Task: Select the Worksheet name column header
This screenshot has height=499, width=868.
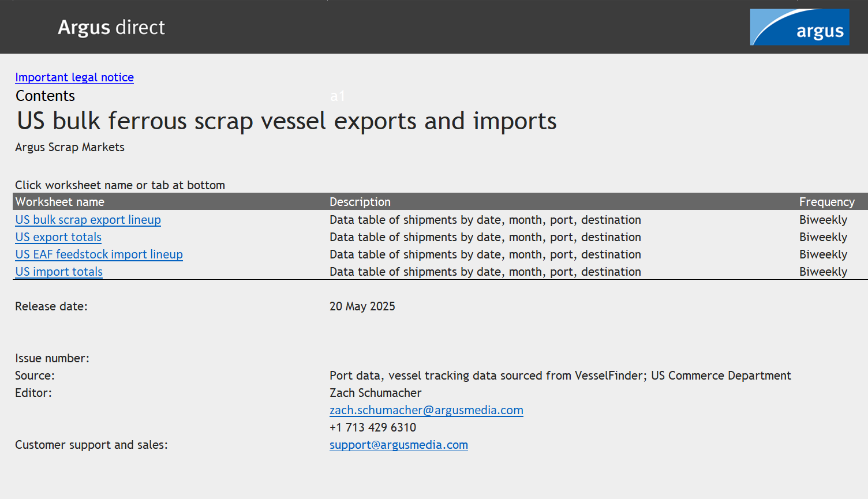Action: click(60, 202)
